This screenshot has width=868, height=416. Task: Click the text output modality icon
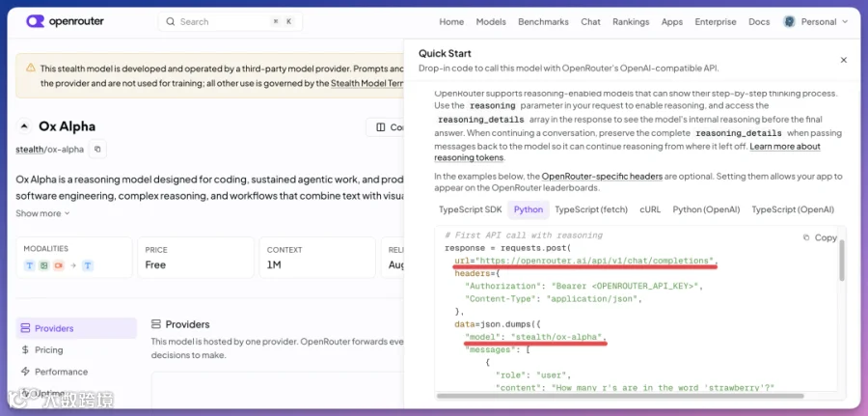pyautogui.click(x=88, y=265)
